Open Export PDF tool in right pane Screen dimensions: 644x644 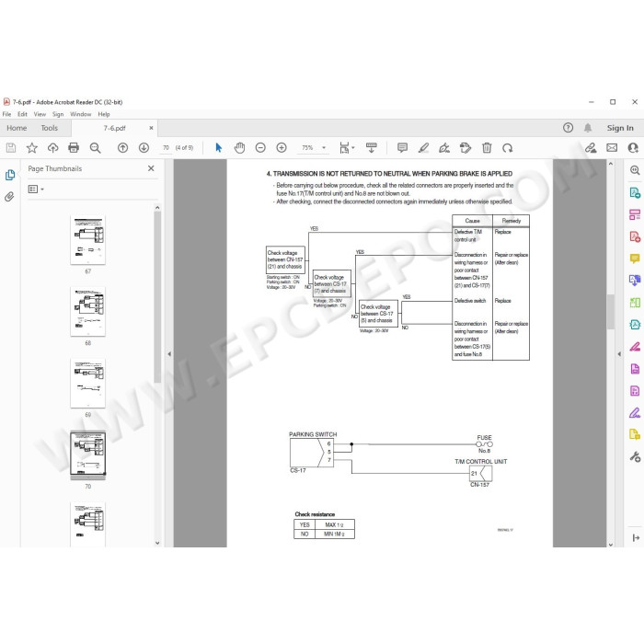click(x=635, y=192)
